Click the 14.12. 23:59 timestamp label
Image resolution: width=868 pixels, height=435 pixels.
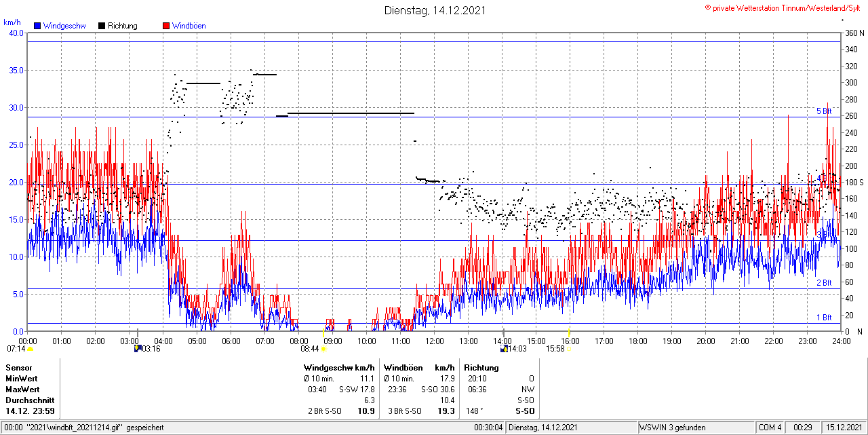[x=30, y=411]
